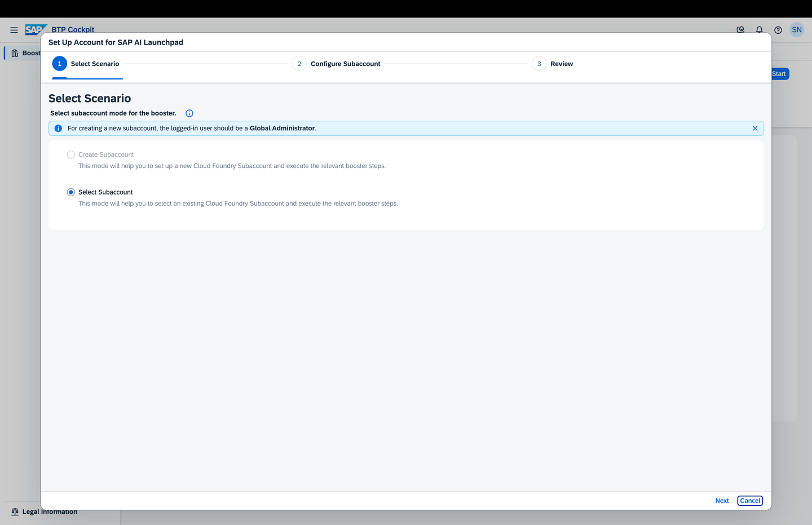
Task: Jump to step 3 Review
Action: (553, 64)
